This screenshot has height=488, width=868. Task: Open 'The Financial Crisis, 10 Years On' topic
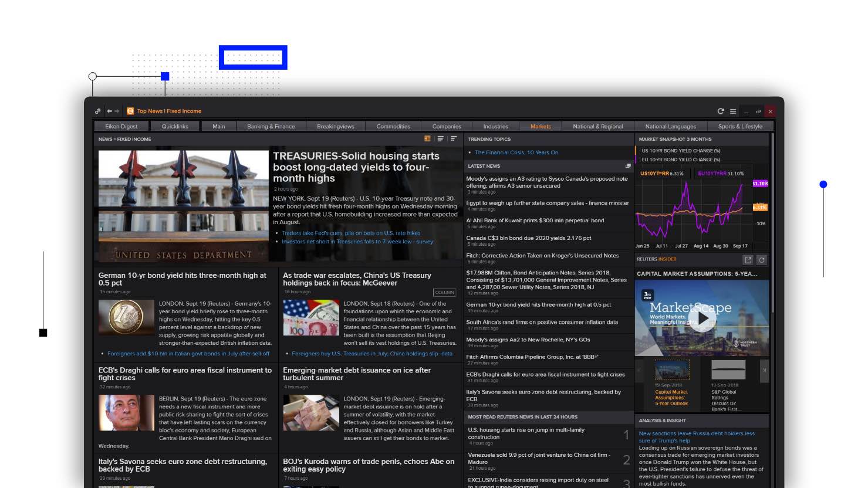click(516, 152)
